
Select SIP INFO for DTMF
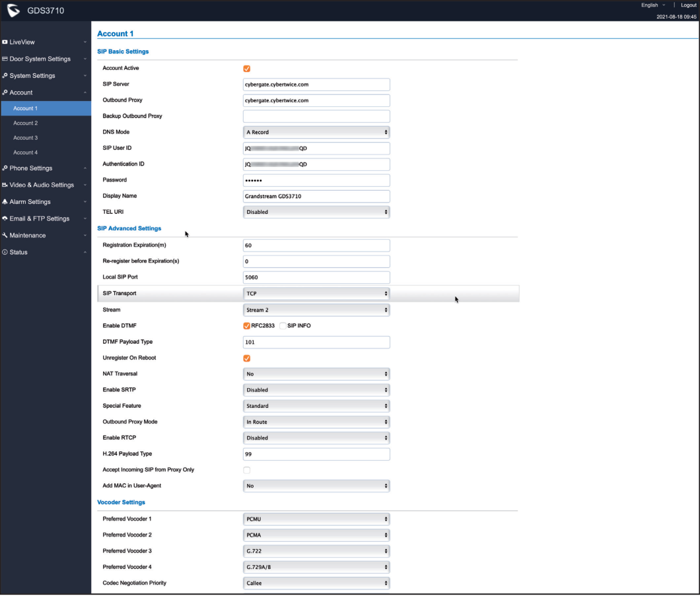click(283, 325)
